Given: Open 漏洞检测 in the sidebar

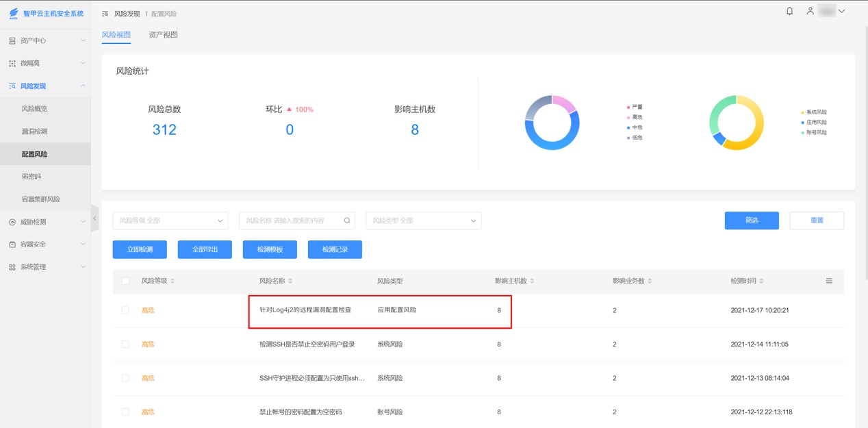Looking at the screenshot, I should 35,131.
